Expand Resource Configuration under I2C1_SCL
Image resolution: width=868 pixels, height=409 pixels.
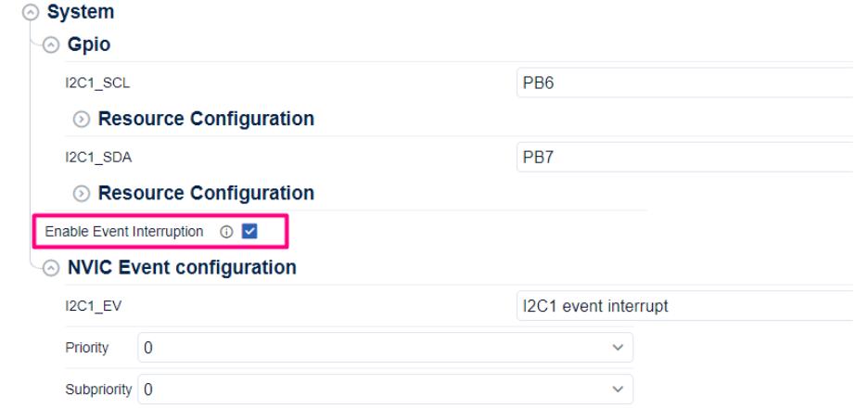pyautogui.click(x=82, y=120)
